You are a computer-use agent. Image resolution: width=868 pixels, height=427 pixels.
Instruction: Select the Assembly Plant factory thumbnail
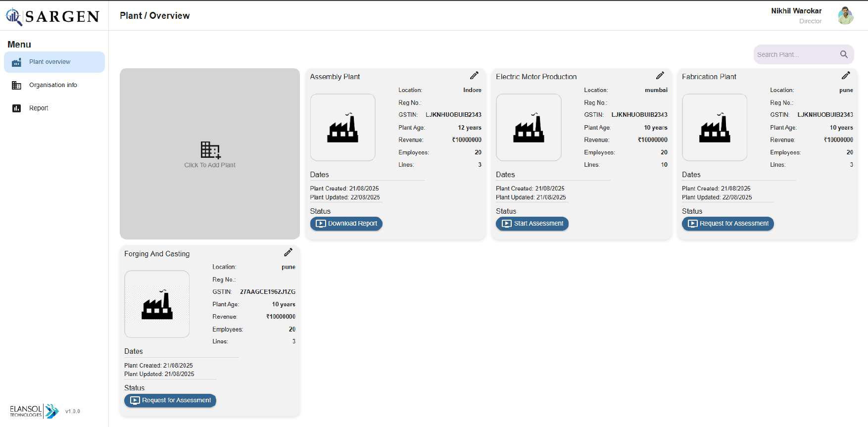342,128
